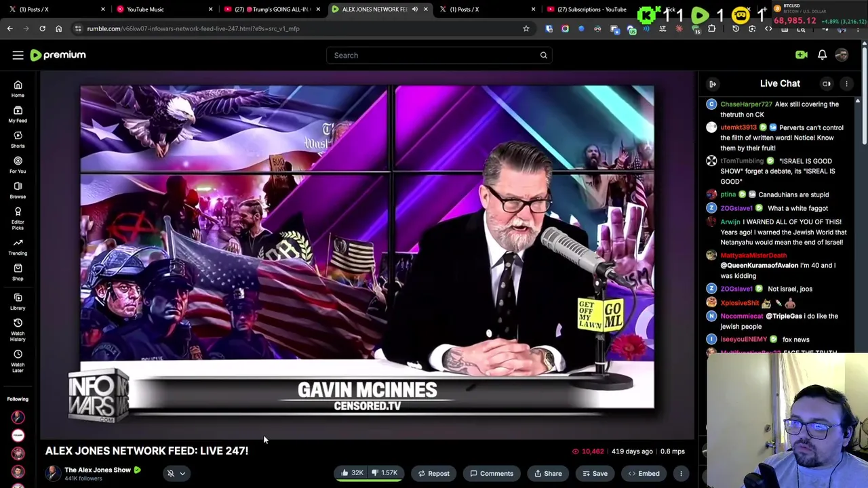868x488 pixels.
Task: Pop out the live chat window
Action: click(x=827, y=83)
